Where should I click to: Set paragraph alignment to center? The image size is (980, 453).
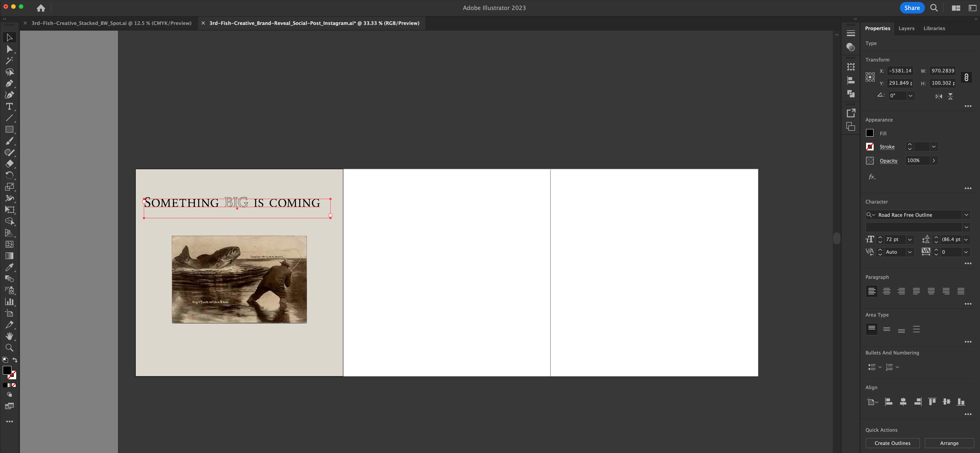pos(886,291)
